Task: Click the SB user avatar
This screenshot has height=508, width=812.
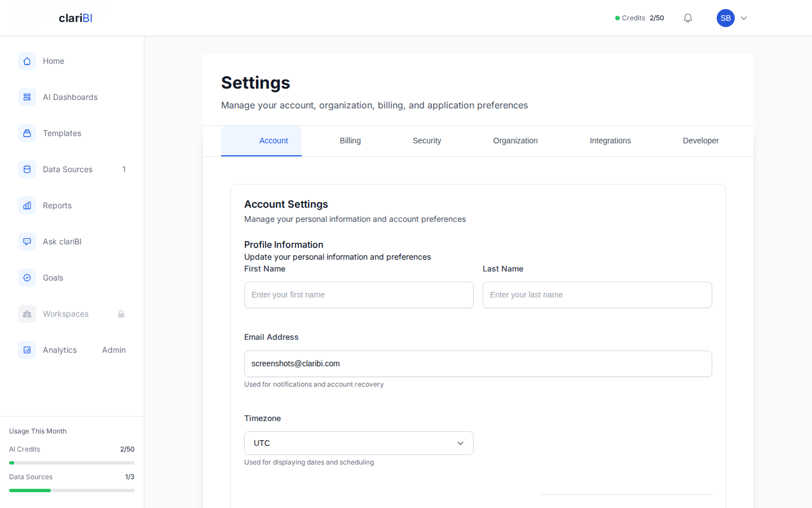Action: [x=726, y=17]
